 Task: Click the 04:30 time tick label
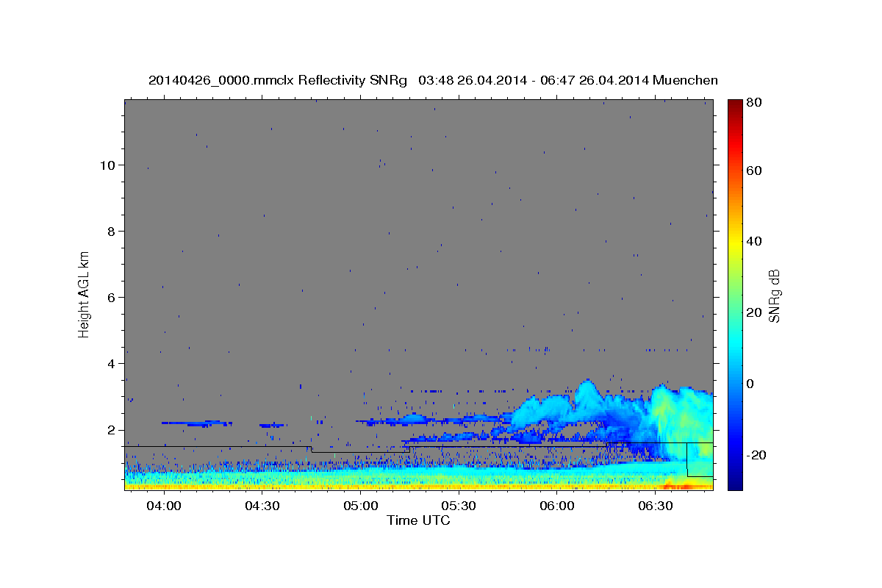pos(262,506)
